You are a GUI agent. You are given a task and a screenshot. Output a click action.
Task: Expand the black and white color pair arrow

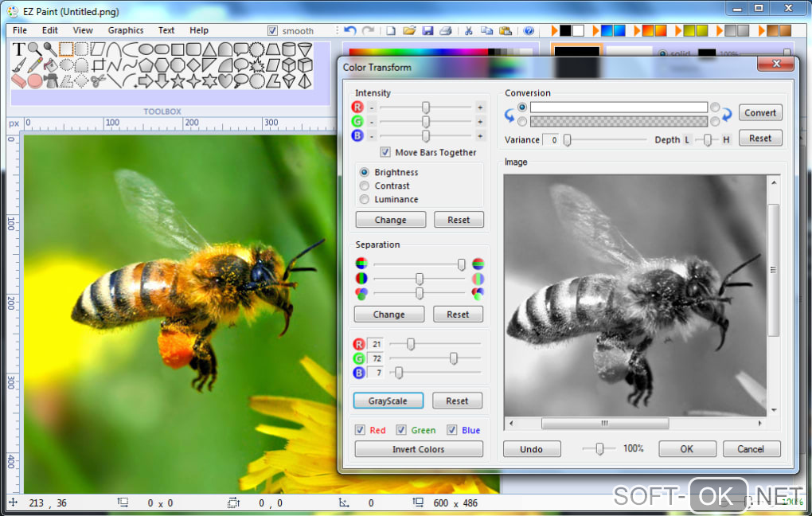point(555,30)
